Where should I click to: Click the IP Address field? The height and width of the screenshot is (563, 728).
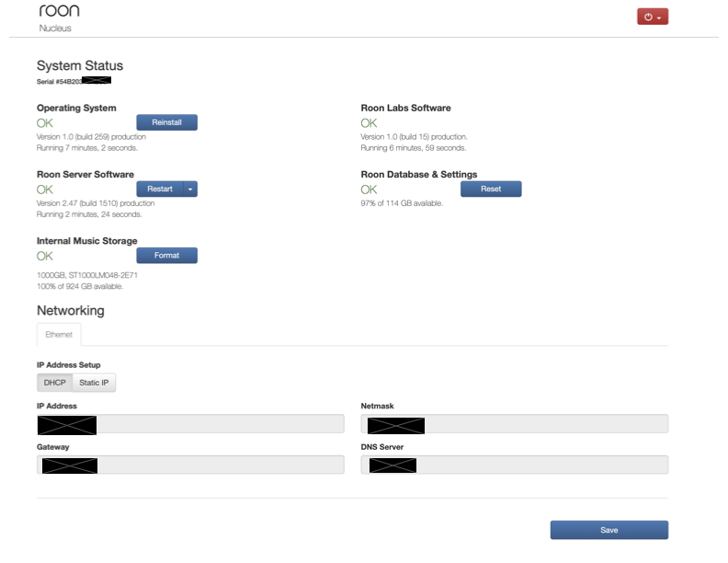[190, 424]
